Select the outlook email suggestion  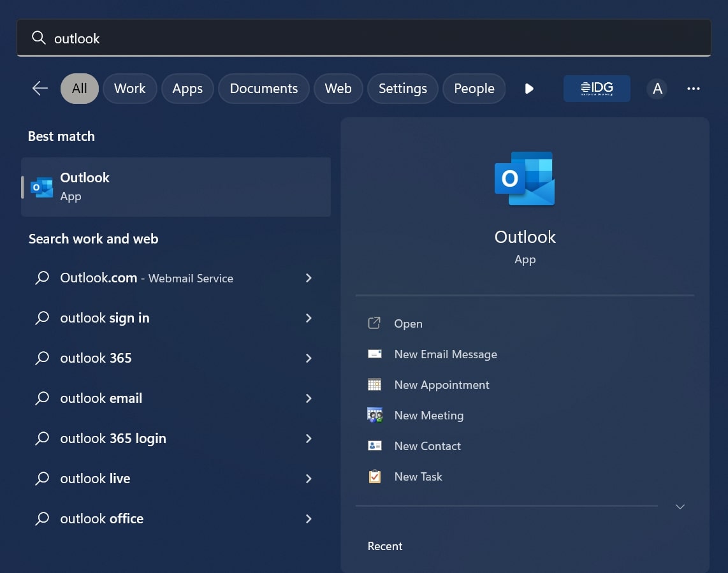(x=176, y=398)
